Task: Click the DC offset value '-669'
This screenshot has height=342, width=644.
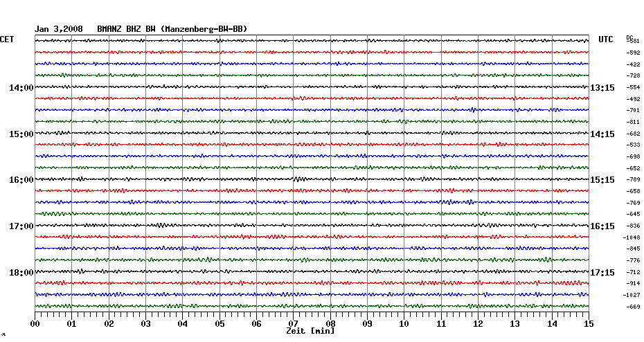Action: (x=633, y=307)
